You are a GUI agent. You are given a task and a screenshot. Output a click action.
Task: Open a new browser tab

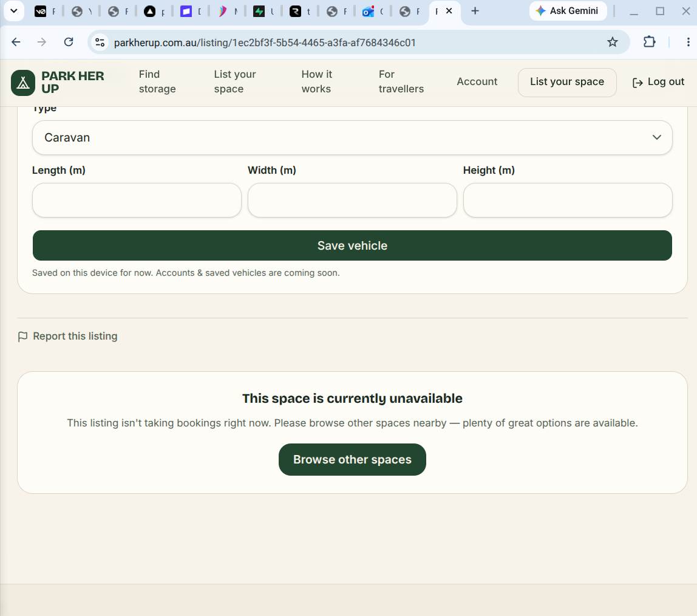[x=475, y=11]
